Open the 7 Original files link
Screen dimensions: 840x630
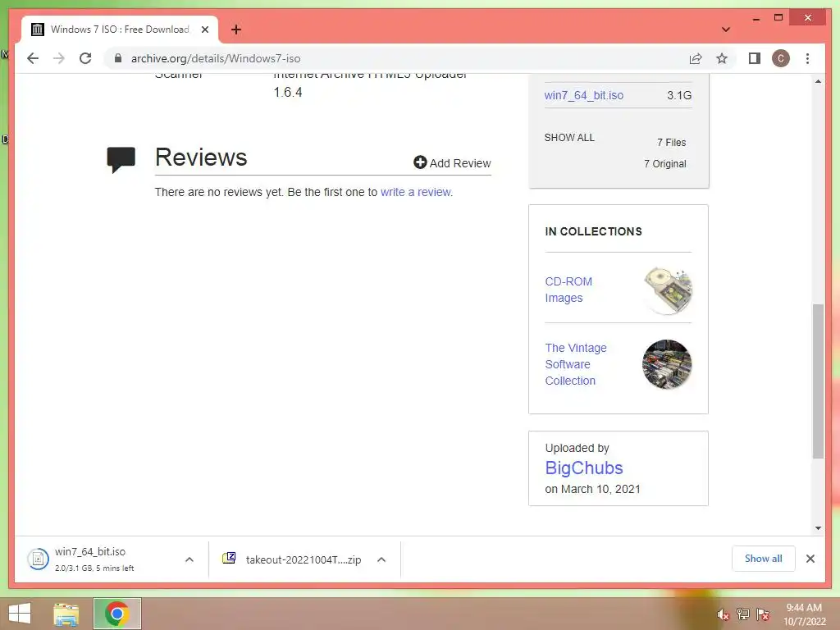point(664,164)
